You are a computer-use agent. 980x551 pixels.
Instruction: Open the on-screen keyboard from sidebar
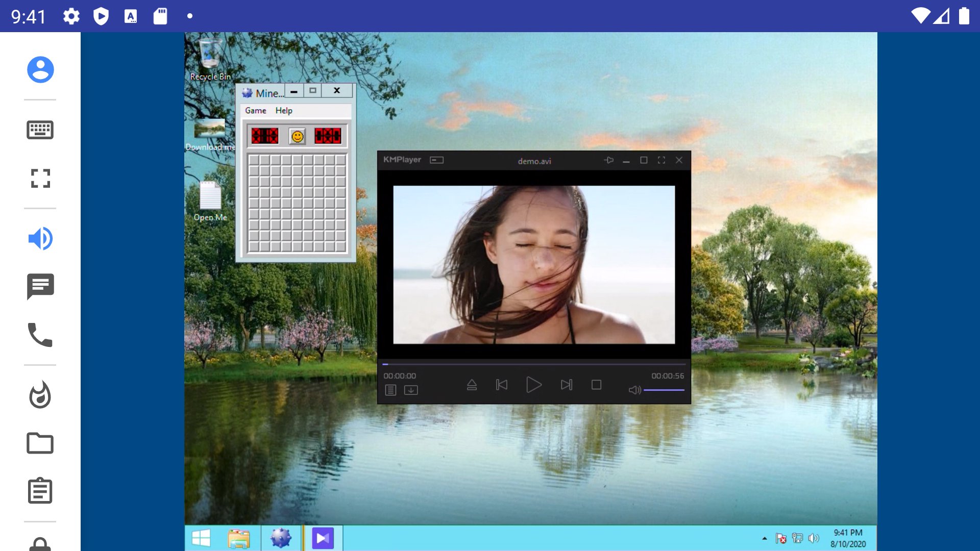pos(40,130)
